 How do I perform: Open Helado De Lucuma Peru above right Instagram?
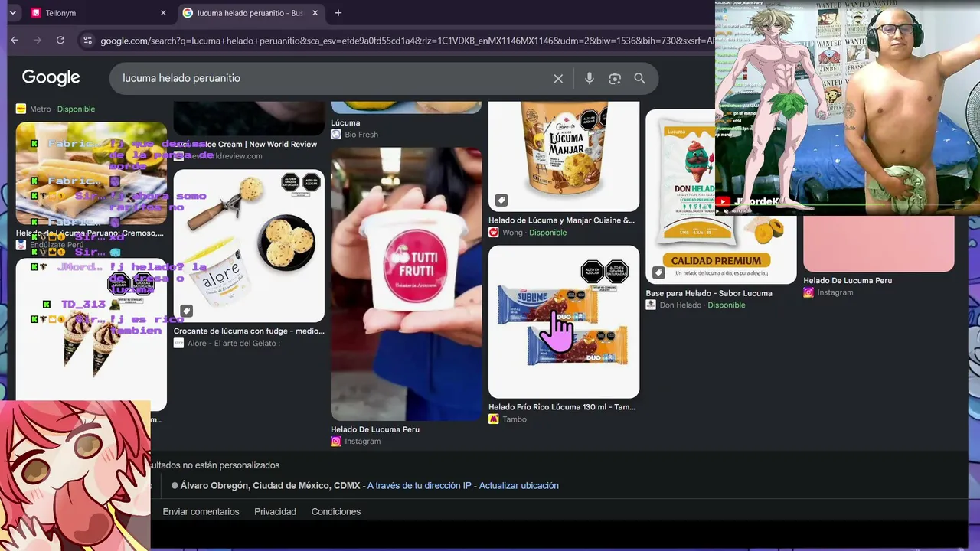click(x=848, y=280)
